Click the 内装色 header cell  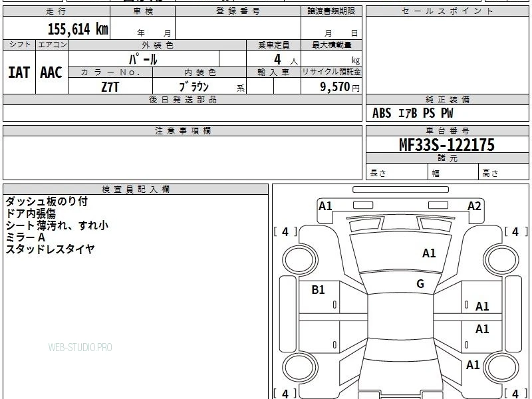[x=199, y=72]
